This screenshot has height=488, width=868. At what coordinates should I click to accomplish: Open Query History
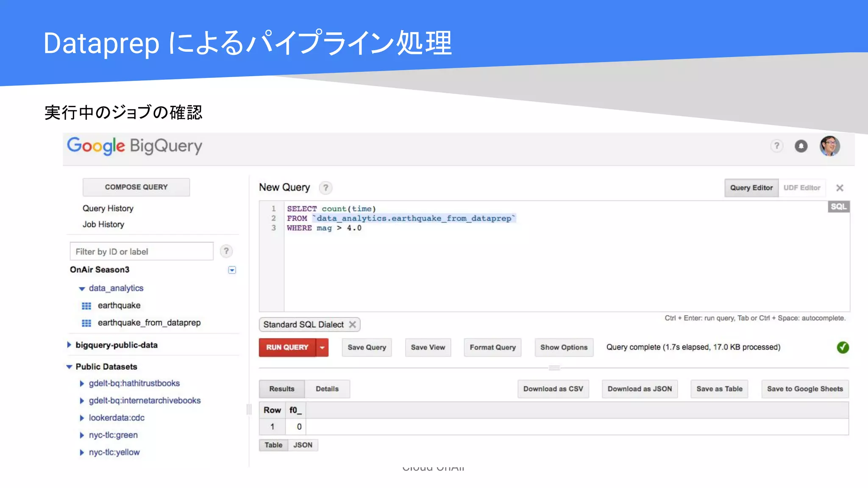[108, 208]
